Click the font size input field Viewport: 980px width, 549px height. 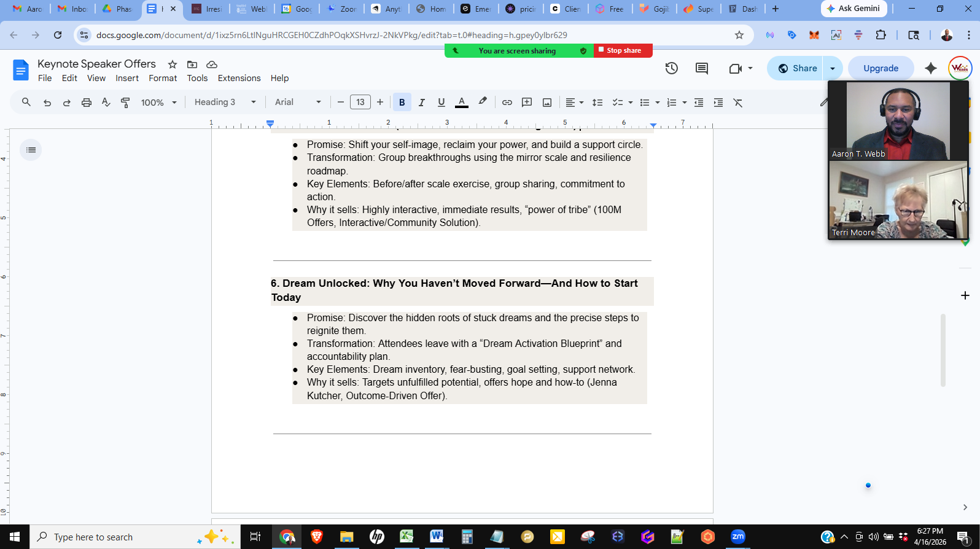[360, 103]
